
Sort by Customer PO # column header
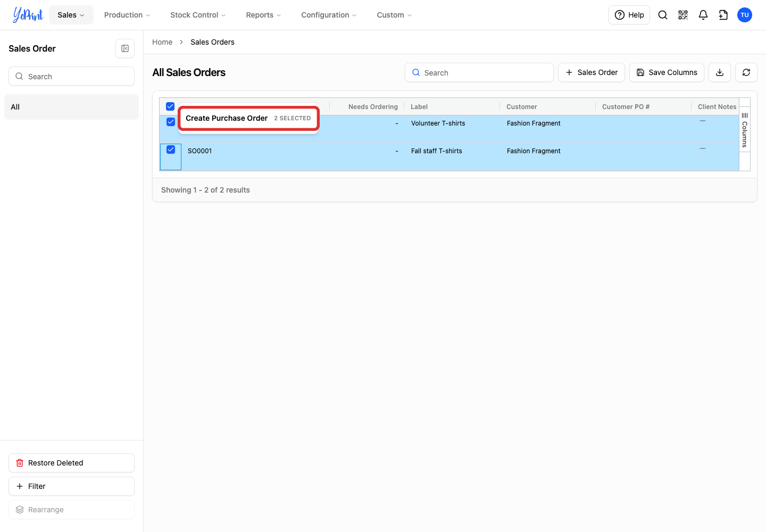pos(626,107)
